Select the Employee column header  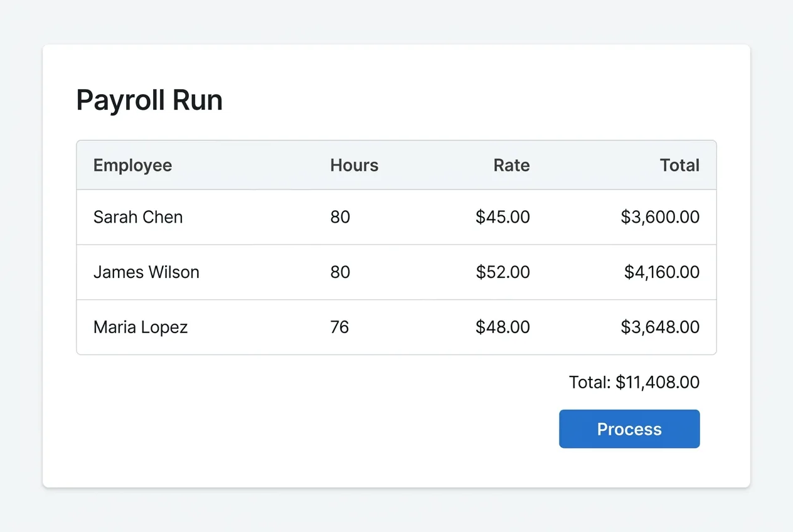pyautogui.click(x=132, y=165)
